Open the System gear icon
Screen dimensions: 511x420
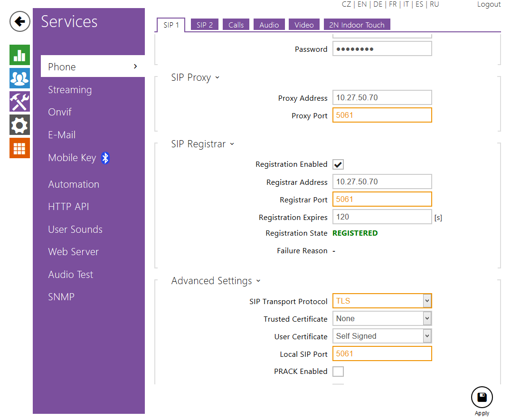(19, 125)
